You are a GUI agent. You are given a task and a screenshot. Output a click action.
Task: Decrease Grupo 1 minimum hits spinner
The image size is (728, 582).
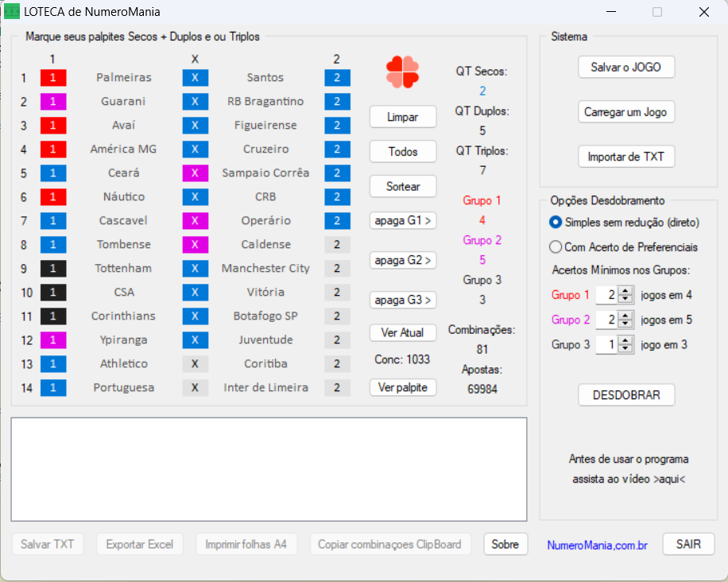pyautogui.click(x=625, y=299)
